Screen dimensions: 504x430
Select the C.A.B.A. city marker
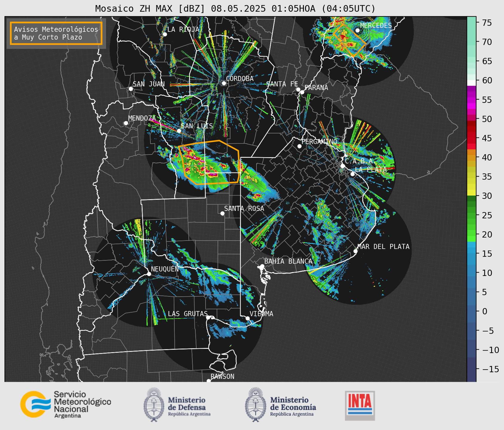[x=343, y=166]
